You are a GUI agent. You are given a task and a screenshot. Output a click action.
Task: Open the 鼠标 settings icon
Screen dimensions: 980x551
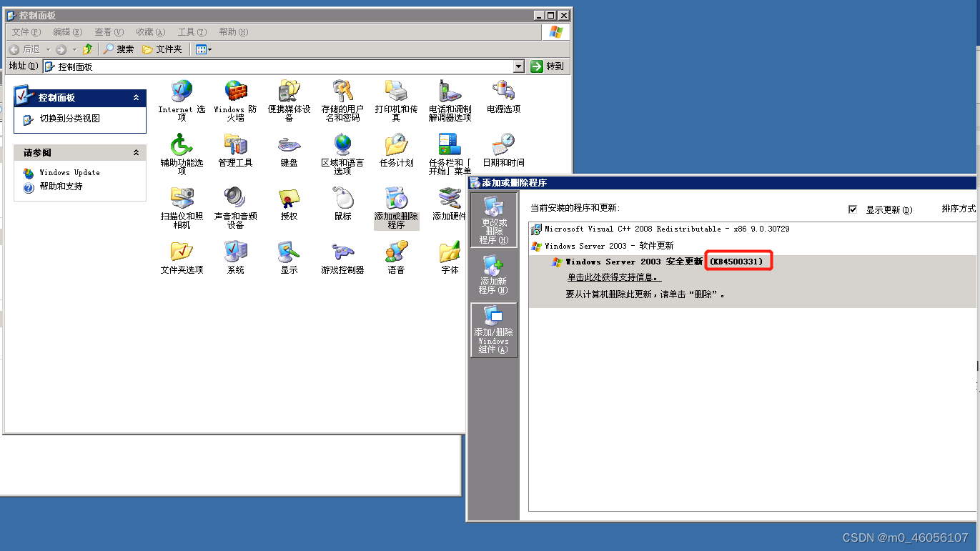pyautogui.click(x=342, y=204)
